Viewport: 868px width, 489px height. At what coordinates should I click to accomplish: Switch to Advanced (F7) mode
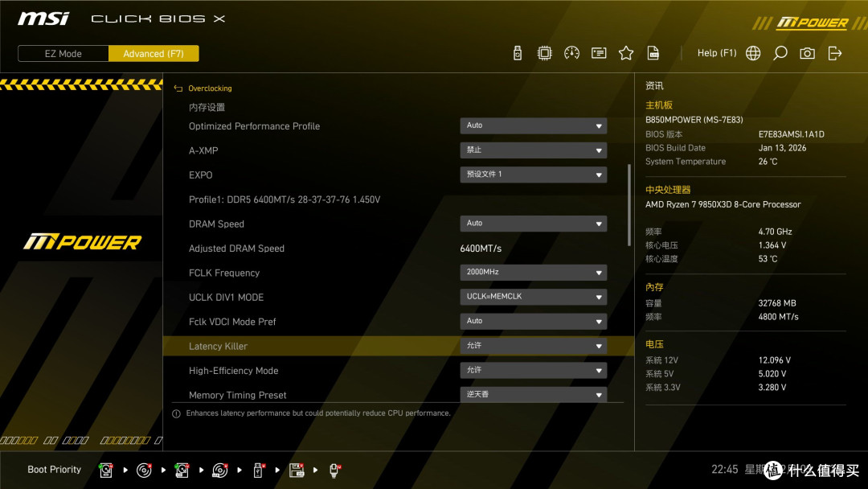(x=154, y=54)
